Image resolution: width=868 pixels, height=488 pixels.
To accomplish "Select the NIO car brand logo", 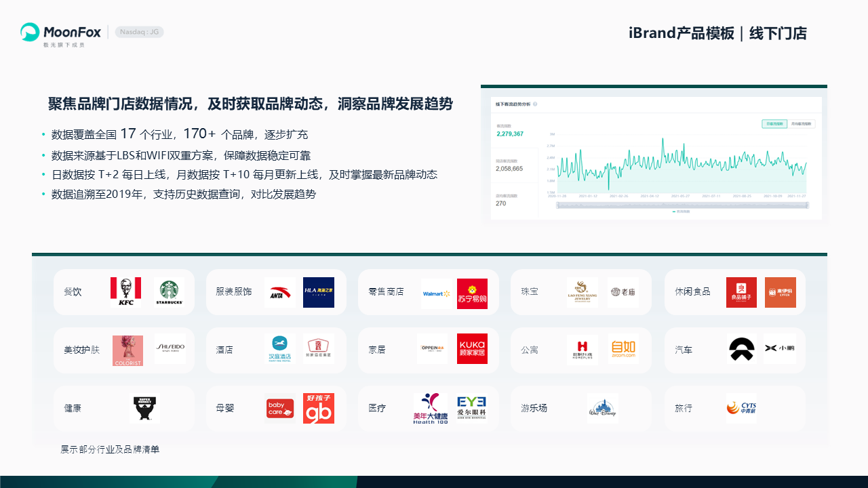I will [742, 349].
